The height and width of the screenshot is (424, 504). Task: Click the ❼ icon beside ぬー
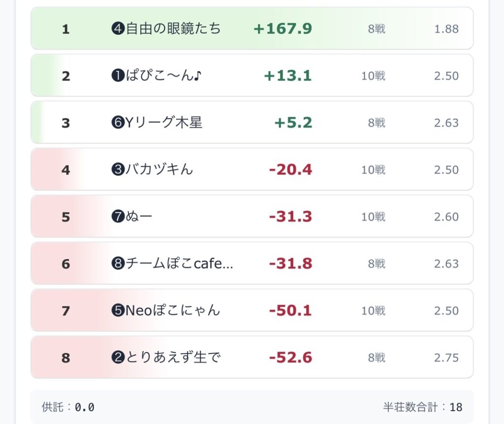tap(118, 216)
